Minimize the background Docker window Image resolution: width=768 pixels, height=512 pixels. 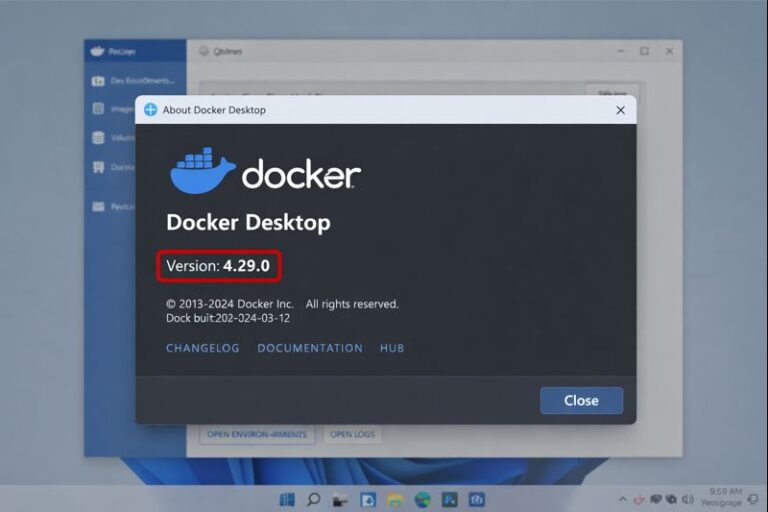coord(621,51)
